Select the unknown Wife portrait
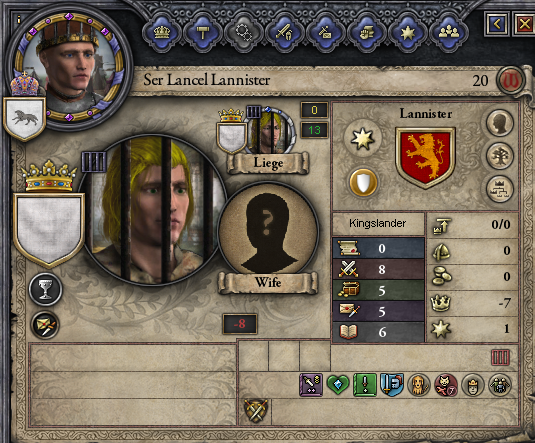Viewport: 535px width, 443px height. [x=268, y=232]
